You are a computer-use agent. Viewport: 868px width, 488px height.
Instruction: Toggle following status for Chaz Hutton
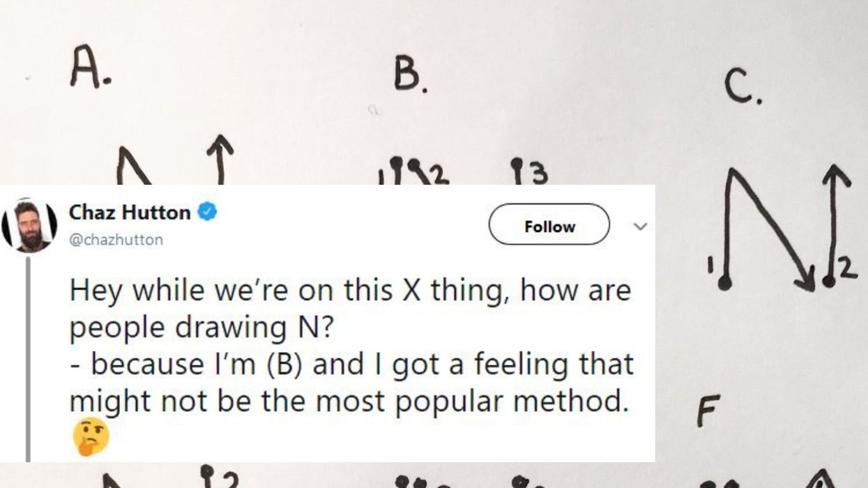(x=549, y=226)
